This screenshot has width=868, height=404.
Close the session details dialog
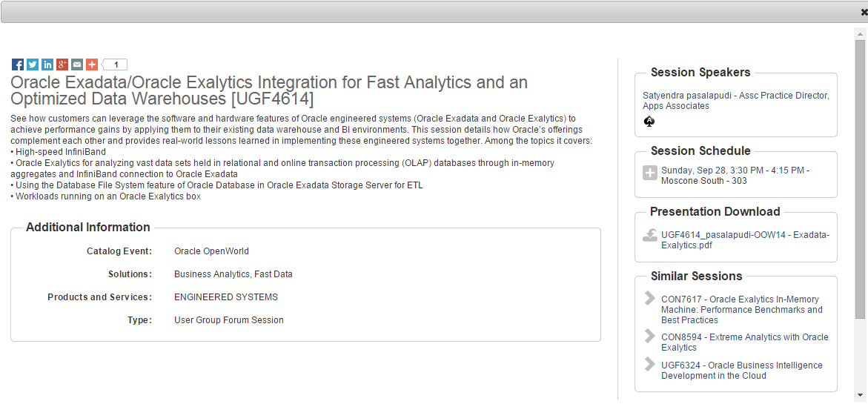click(864, 12)
